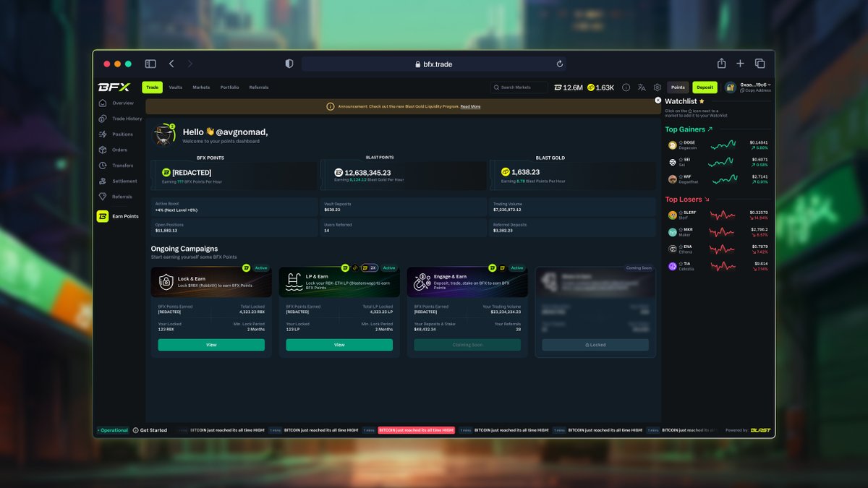This screenshot has width=868, height=488.
Task: Click the WIF Dogwifhat coin icon
Action: (x=673, y=179)
